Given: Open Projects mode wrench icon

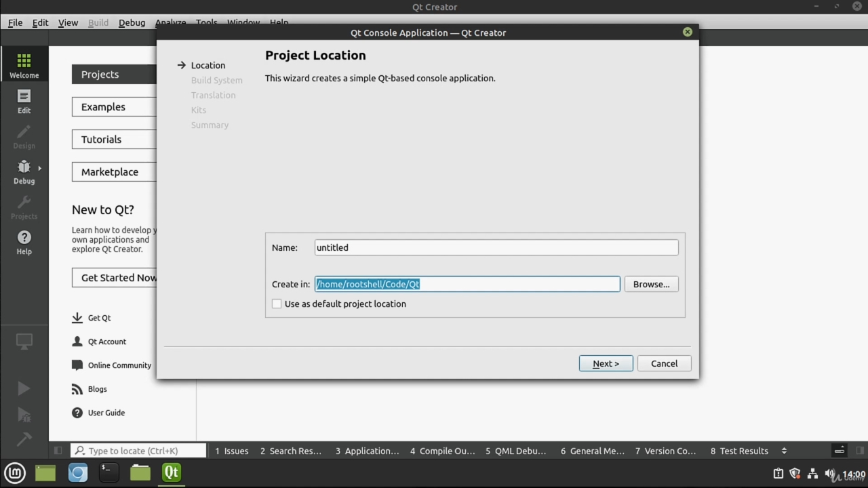Looking at the screenshot, I should tap(24, 207).
